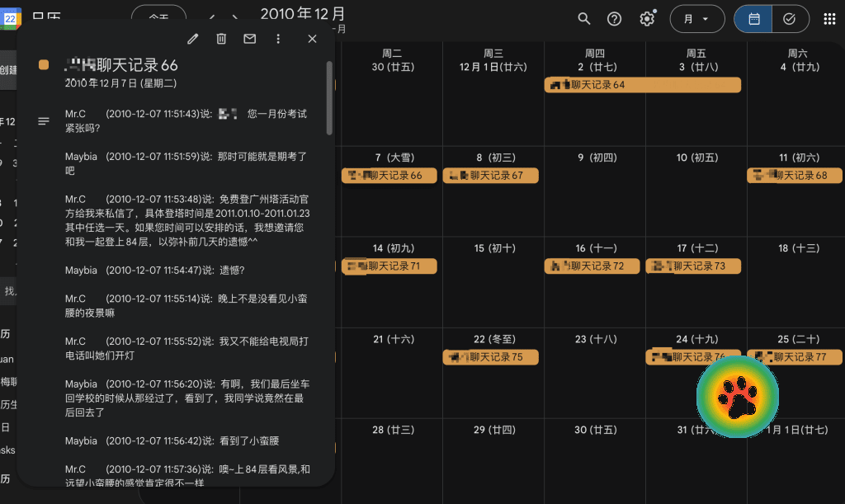Viewport: 845px width, 504px height.
Task: Switch to the Calendar view toggle
Action: coord(753,19)
